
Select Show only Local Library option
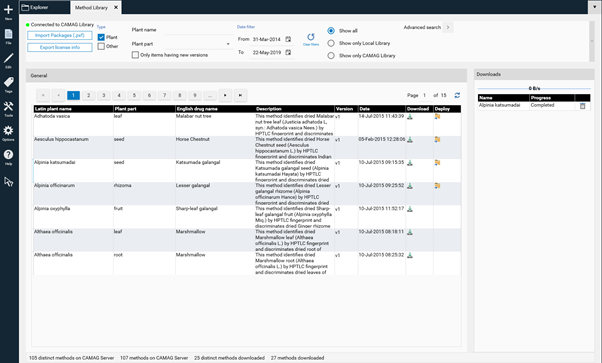(331, 43)
